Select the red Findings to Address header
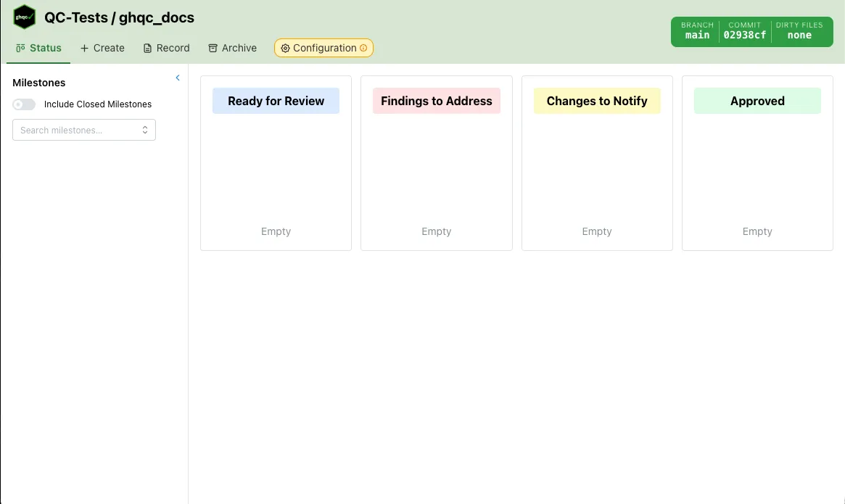Screen dimensions: 845x504 [x=436, y=101]
